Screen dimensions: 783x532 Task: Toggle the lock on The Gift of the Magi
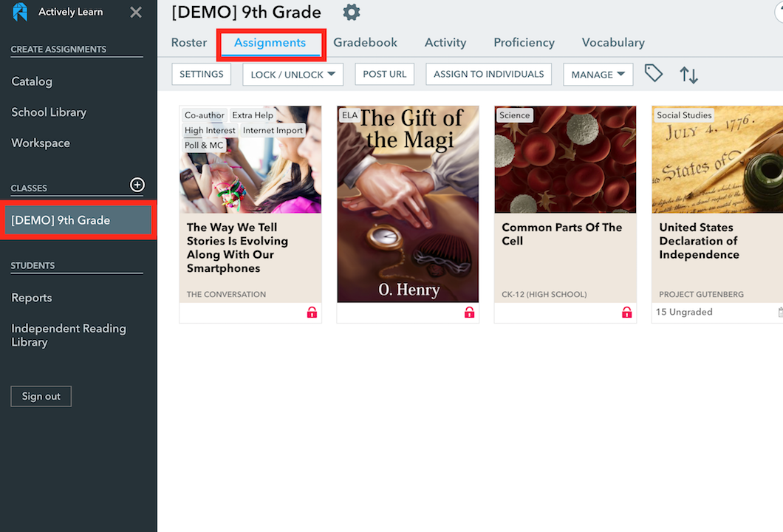point(469,313)
